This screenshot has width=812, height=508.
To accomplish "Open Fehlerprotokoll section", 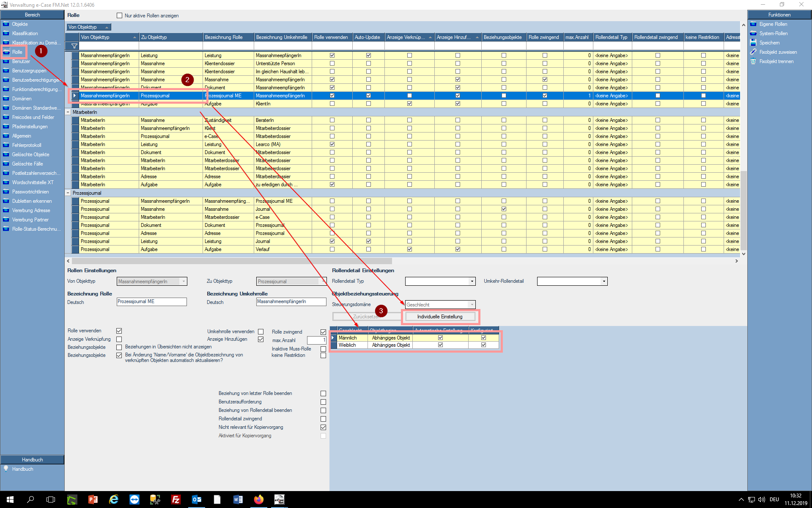I will (27, 145).
